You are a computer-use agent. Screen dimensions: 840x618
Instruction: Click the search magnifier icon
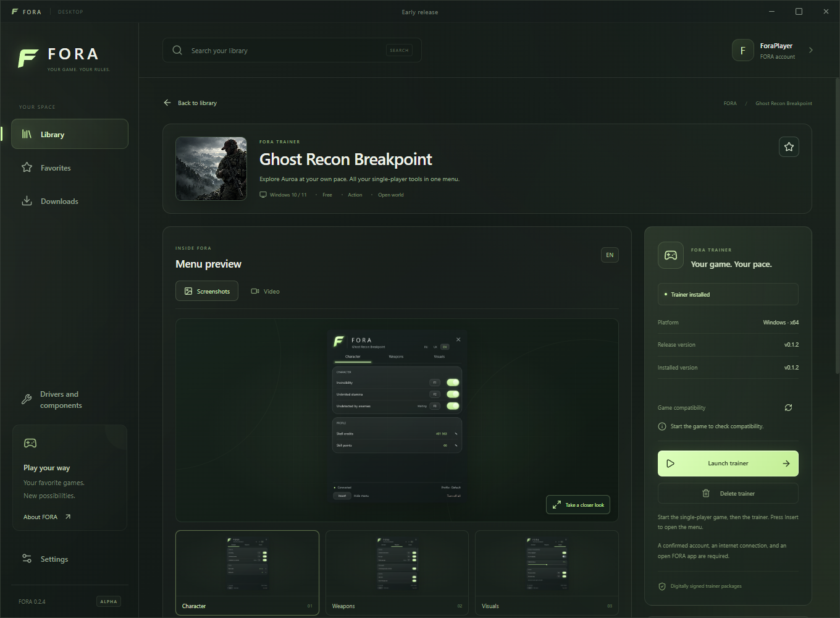tap(177, 50)
